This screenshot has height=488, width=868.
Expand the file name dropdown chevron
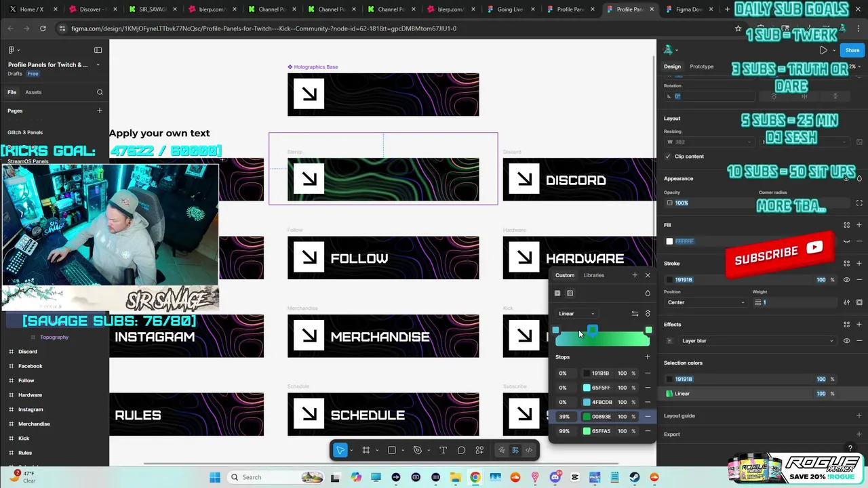click(x=98, y=65)
